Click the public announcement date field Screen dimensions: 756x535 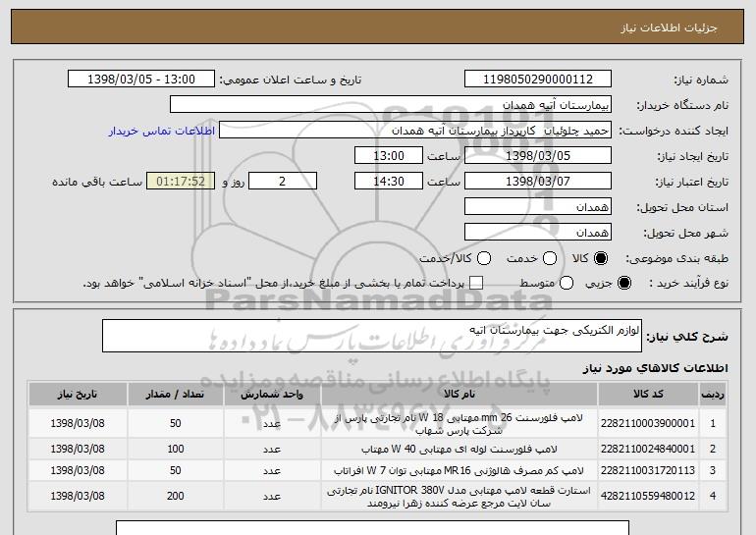click(141, 80)
